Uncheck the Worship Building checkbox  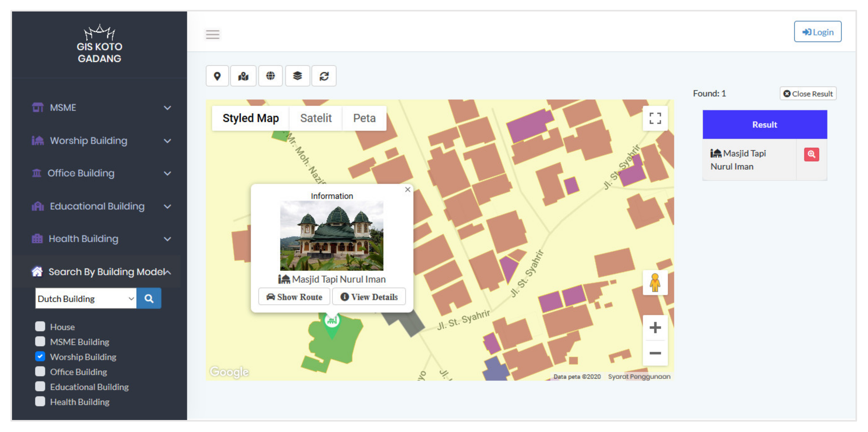[40, 356]
